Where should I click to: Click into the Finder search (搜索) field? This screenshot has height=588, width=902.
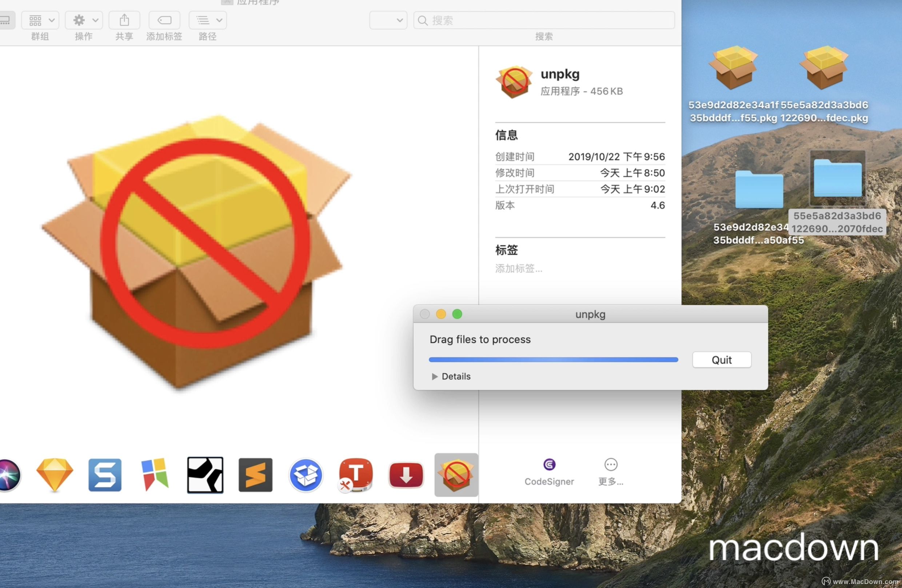point(544,20)
